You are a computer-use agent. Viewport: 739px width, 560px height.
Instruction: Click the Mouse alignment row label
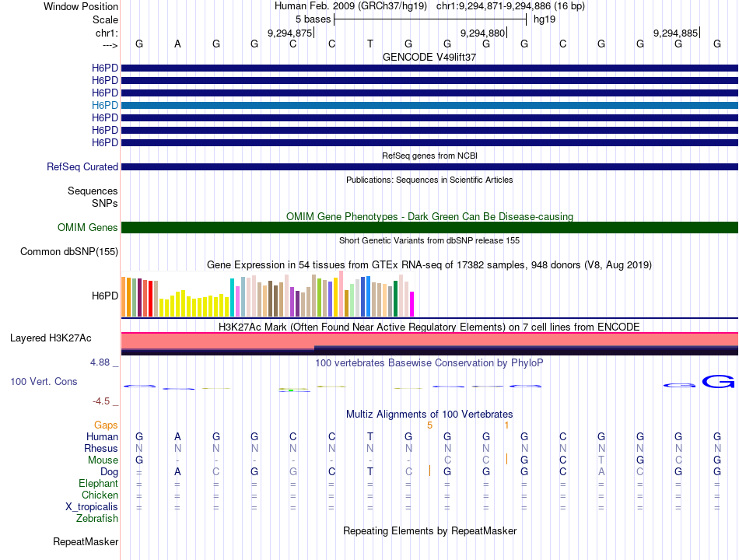click(103, 460)
